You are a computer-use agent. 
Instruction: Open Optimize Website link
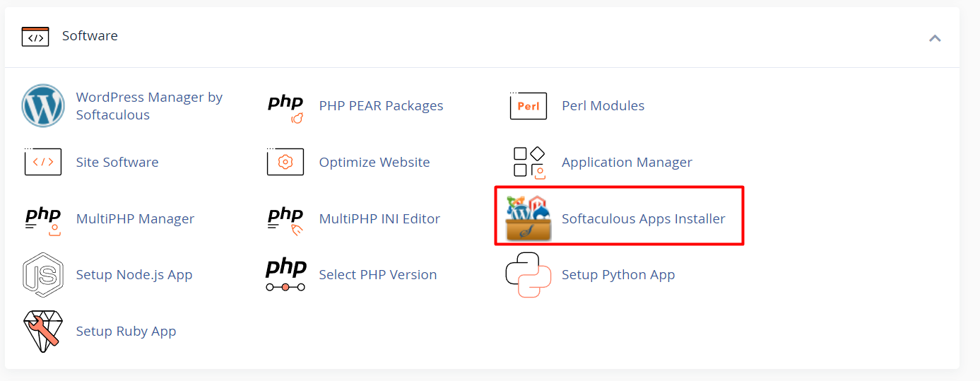click(x=374, y=162)
